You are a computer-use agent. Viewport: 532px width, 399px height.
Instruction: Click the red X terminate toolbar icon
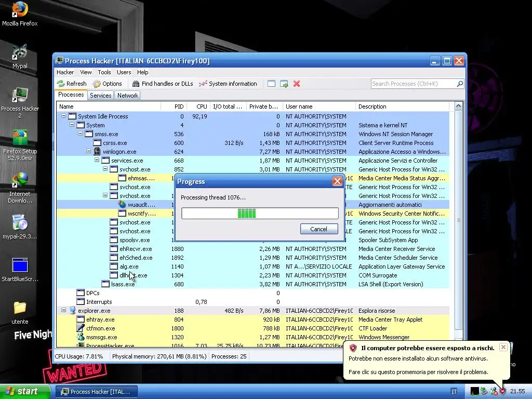[297, 84]
